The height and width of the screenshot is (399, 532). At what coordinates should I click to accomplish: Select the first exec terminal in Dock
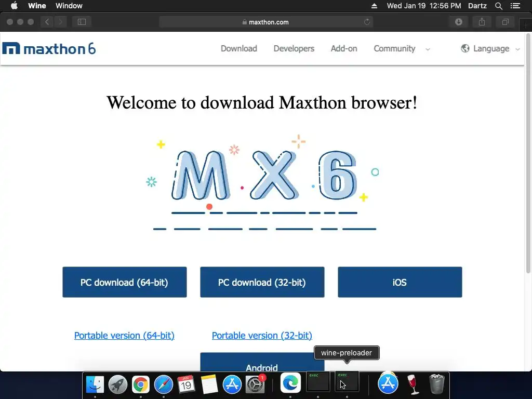pyautogui.click(x=318, y=381)
